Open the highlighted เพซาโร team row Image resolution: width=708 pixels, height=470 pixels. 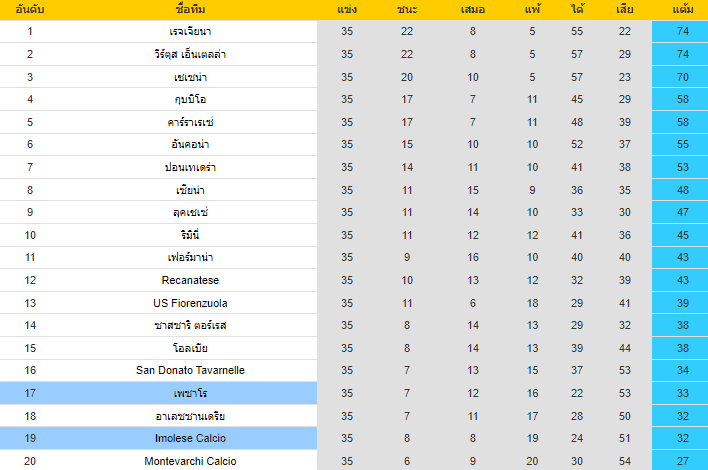tap(190, 393)
